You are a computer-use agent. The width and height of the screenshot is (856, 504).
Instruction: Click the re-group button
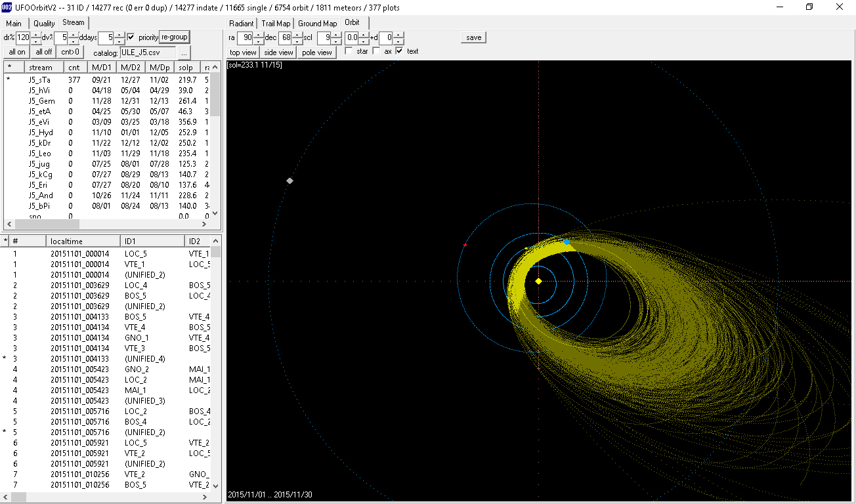point(174,37)
